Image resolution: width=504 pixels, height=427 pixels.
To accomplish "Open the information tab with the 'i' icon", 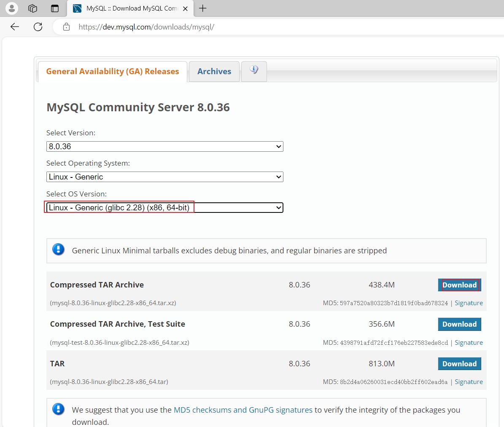I will [254, 71].
